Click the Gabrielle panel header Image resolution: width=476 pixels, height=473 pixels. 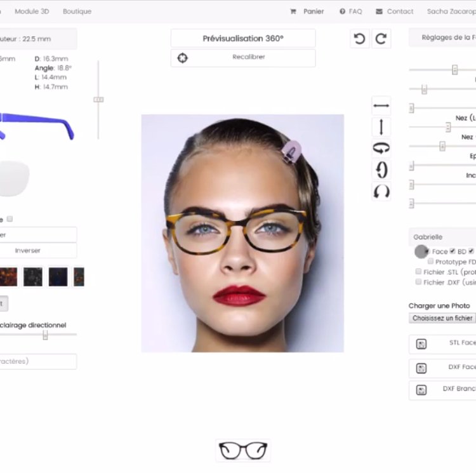point(442,237)
